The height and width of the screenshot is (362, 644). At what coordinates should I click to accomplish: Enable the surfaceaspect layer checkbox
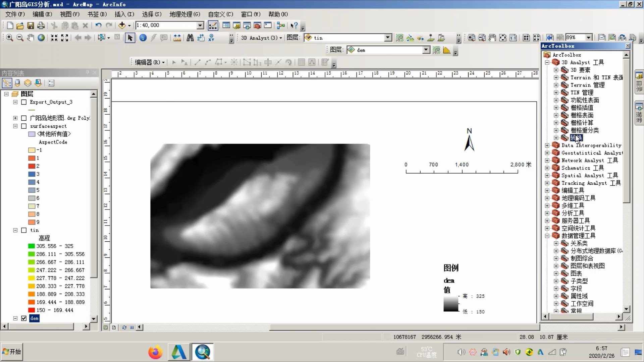(24, 126)
